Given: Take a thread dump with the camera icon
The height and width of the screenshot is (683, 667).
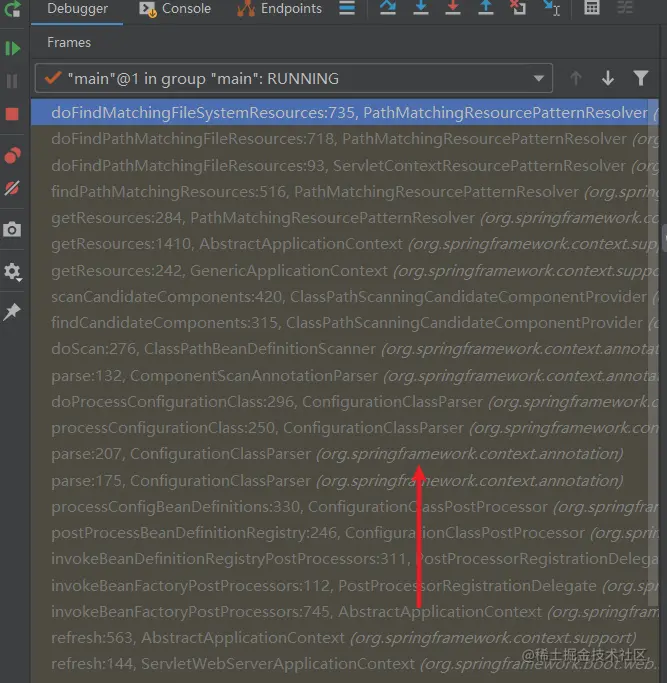Looking at the screenshot, I should click(12, 229).
